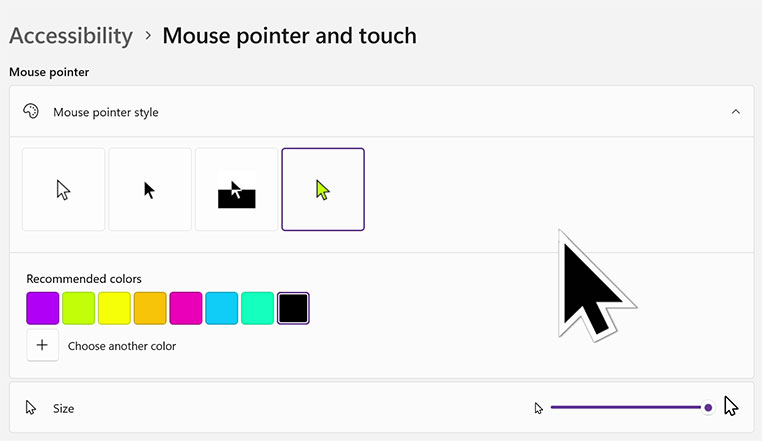Pick the pink recommended color
The width and height of the screenshot is (762, 441).
[x=186, y=308]
